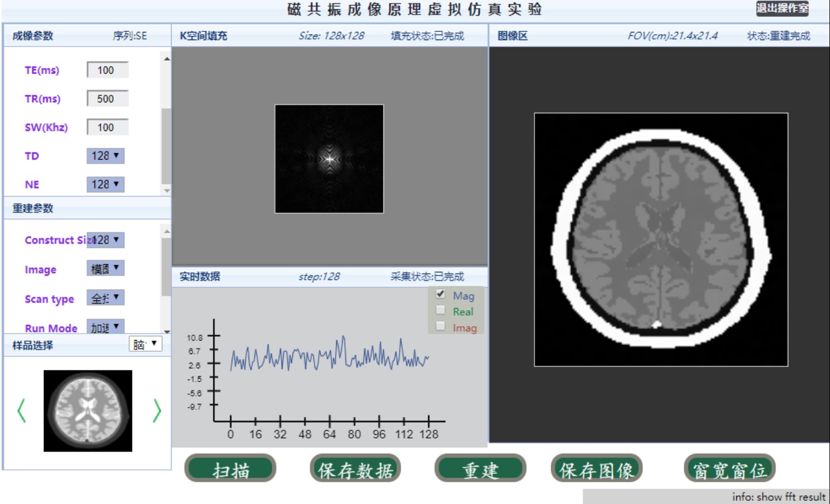Click the imaging parameters panel scrollbar
830x504 pixels.
point(166,146)
